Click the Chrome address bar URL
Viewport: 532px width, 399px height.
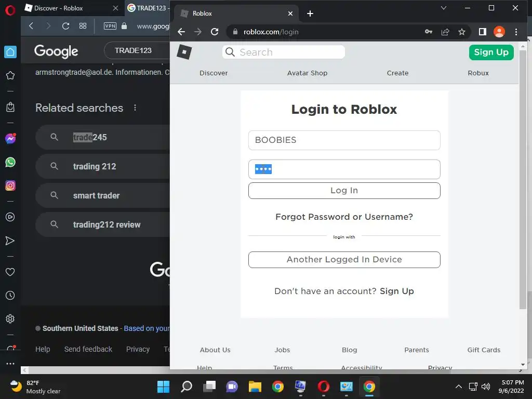[x=271, y=32]
